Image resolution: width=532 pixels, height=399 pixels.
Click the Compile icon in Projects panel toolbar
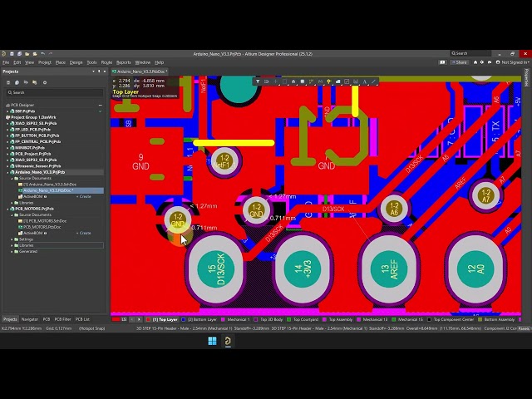tap(17, 82)
